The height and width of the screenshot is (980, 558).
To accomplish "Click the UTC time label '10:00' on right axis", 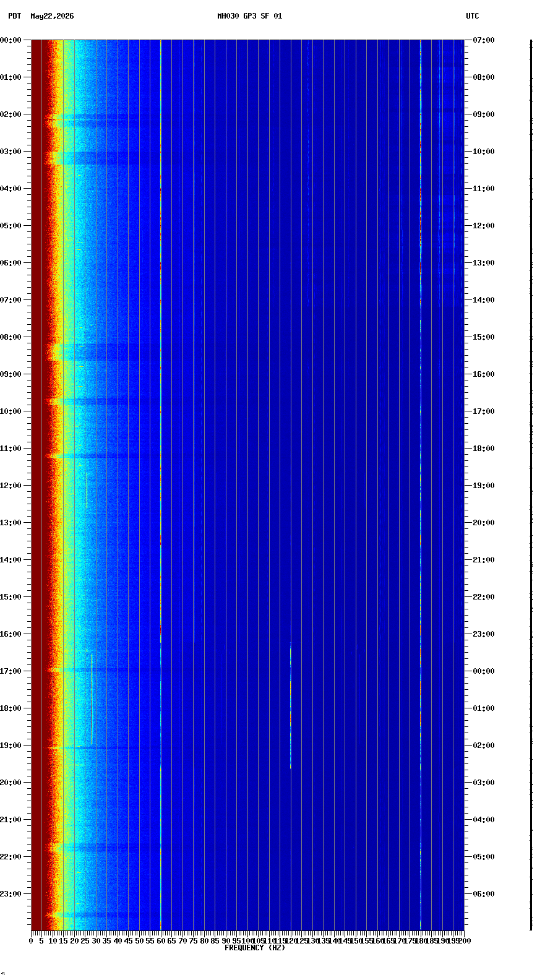I will (483, 152).
